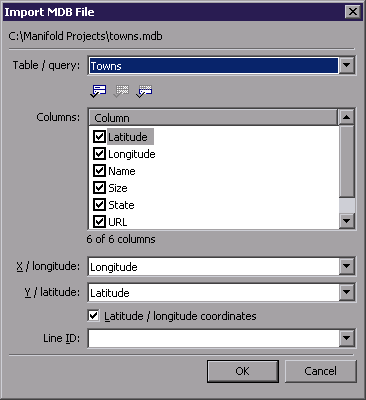Toggle the Size column checkbox
The width and height of the screenshot is (366, 400).
click(x=99, y=187)
